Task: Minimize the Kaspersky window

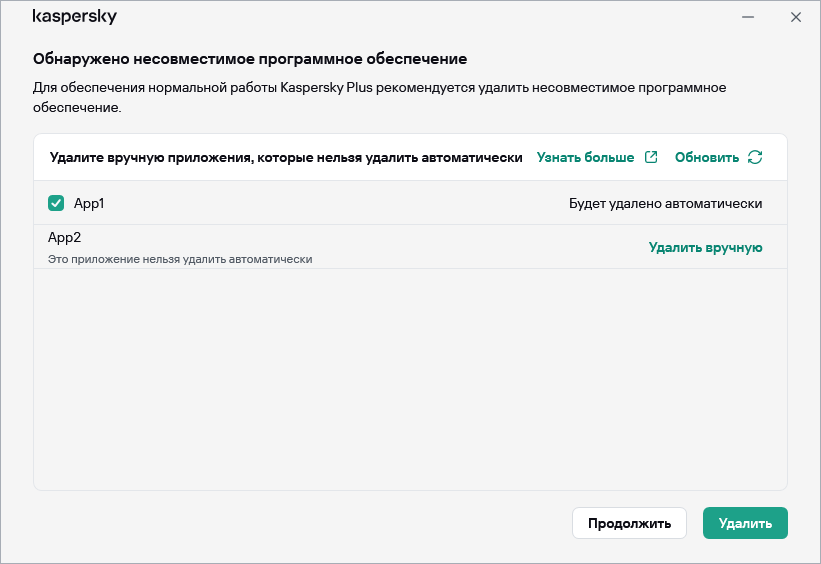Action: 748,17
